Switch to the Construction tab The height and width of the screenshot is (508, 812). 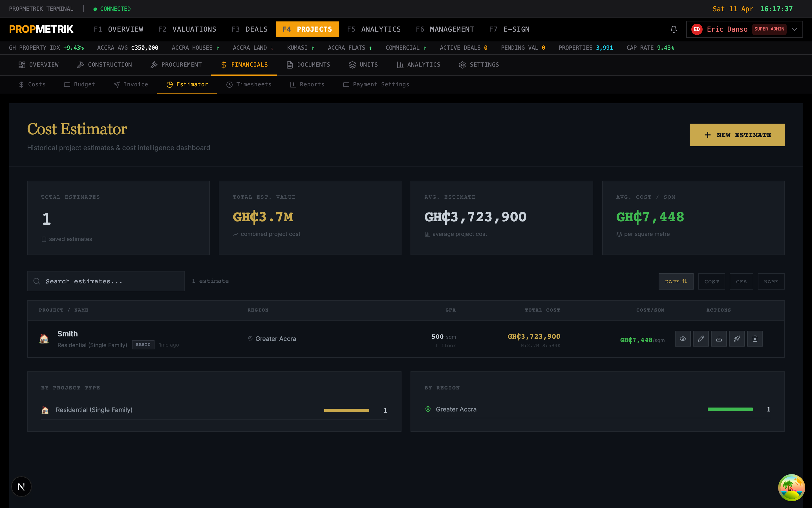coord(105,65)
